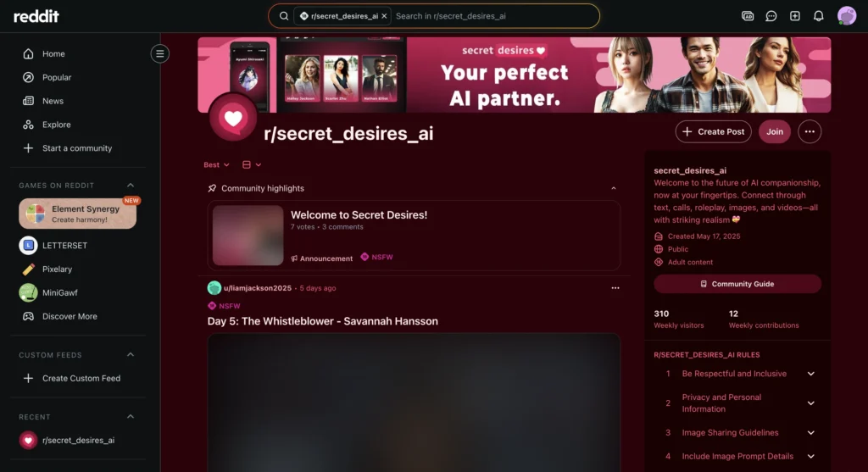
Task: Open the Element Synergy game card
Action: point(77,214)
